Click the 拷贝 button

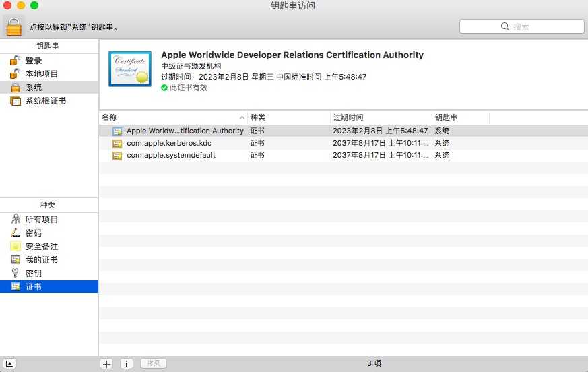click(x=154, y=363)
